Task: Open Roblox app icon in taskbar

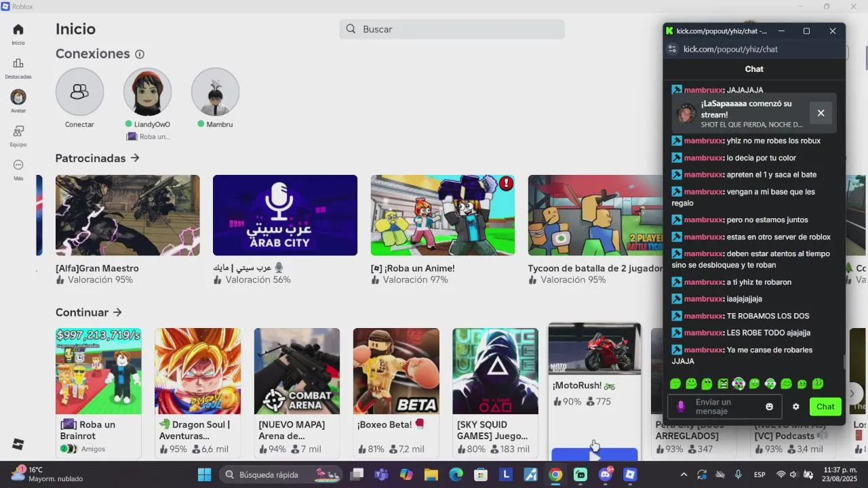Action: coord(630,474)
